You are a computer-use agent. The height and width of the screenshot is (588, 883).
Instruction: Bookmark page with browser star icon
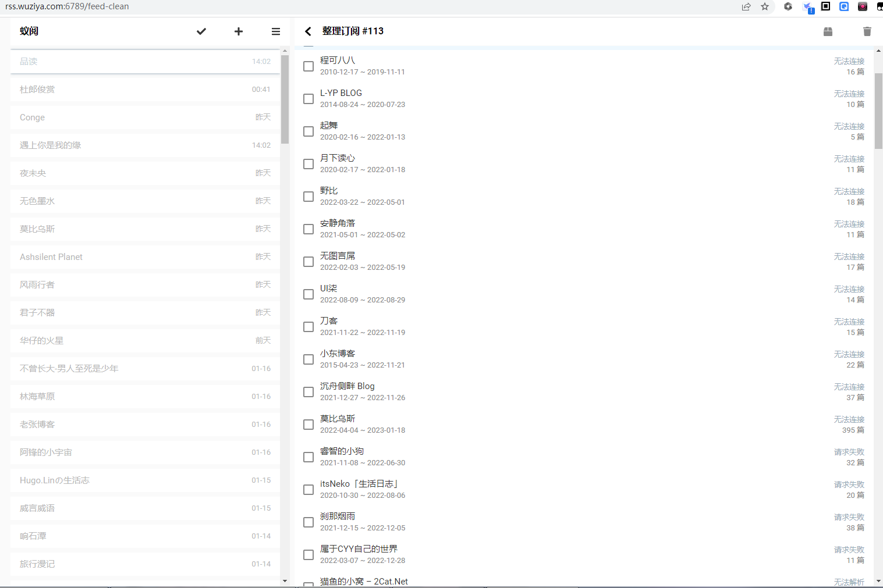click(x=765, y=6)
